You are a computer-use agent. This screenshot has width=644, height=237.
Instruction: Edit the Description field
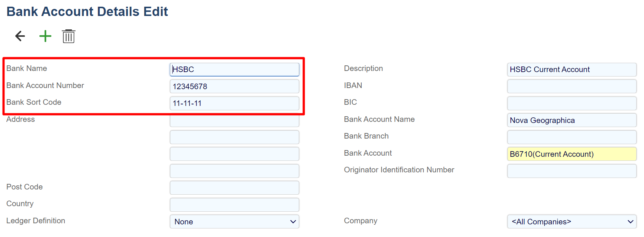571,69
